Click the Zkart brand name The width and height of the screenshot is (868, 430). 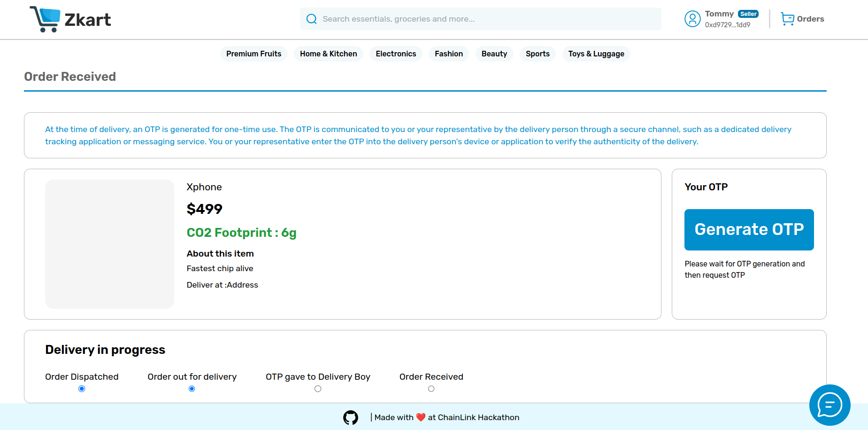pos(88,20)
